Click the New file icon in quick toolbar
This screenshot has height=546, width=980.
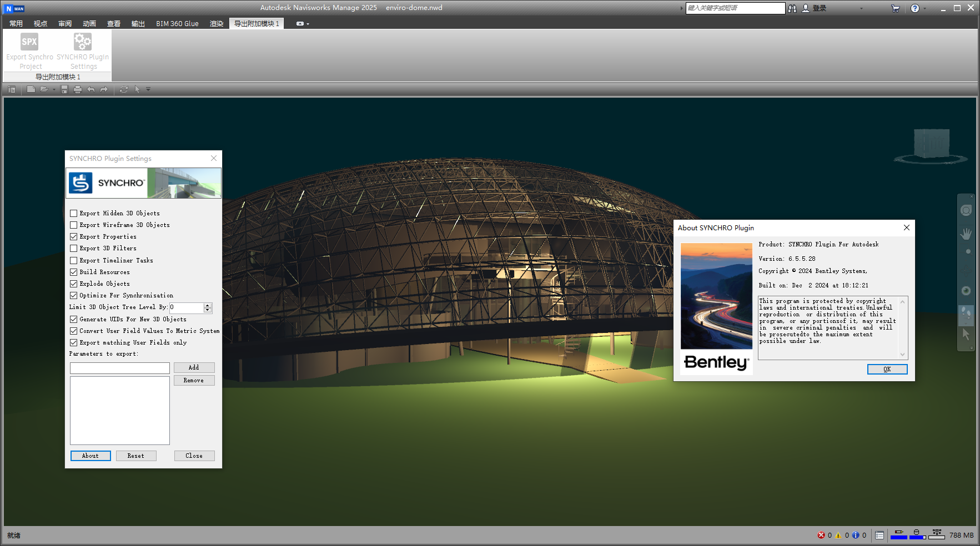31,89
